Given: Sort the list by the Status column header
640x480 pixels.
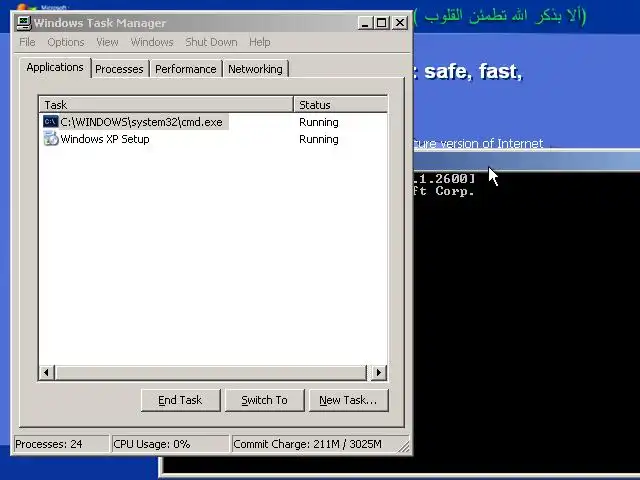Looking at the screenshot, I should (340, 104).
